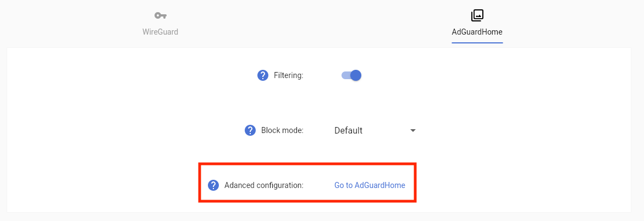Viewport: 644px width, 221px height.
Task: Click the Filtering label text
Action: pyautogui.click(x=289, y=75)
